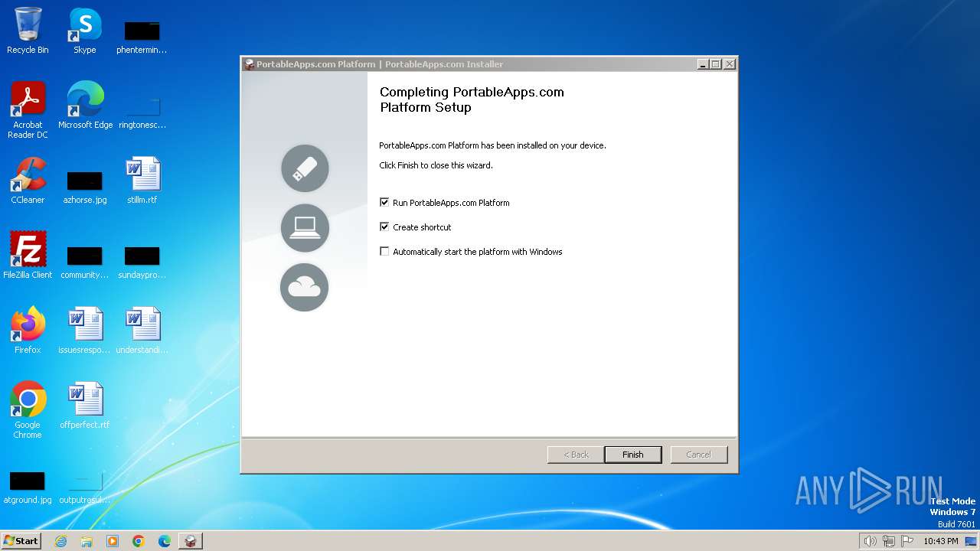This screenshot has height=551, width=980.
Task: Click 'Click Finish to close this wizard' text
Action: [x=436, y=165]
